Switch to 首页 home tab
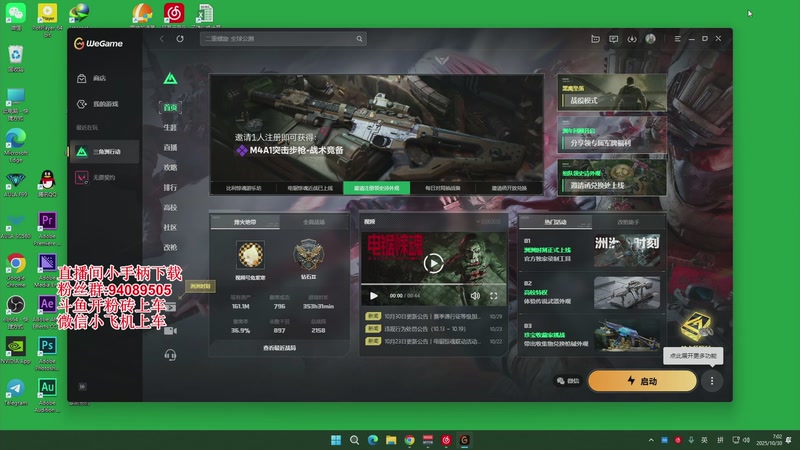Screen dimensions: 800x450 (170, 107)
